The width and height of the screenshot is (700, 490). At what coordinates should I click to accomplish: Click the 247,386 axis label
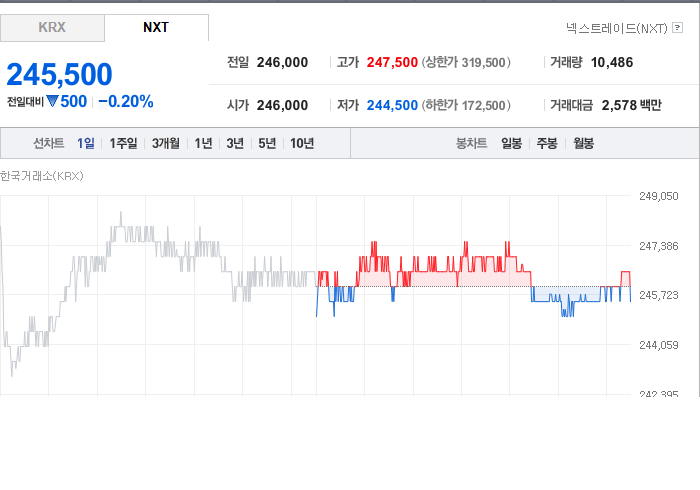tap(658, 246)
